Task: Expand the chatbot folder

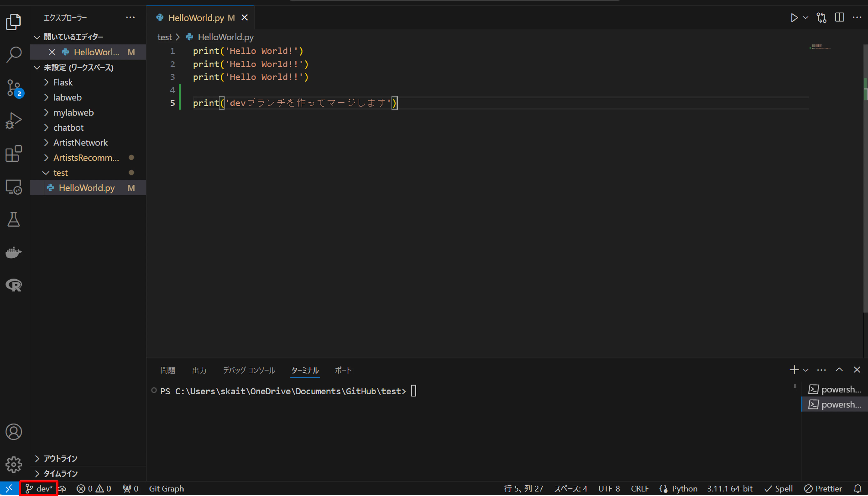Action: (x=88, y=127)
